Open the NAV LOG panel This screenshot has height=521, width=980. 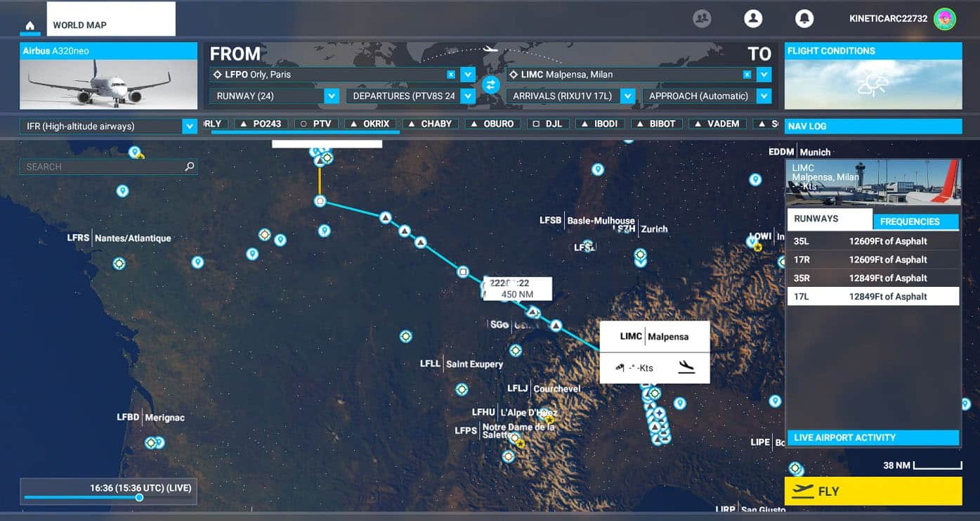(x=873, y=127)
